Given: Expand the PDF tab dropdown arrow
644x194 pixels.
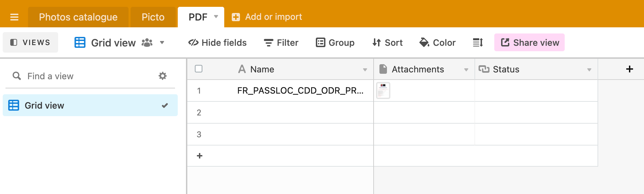Looking at the screenshot, I should click(x=216, y=16).
